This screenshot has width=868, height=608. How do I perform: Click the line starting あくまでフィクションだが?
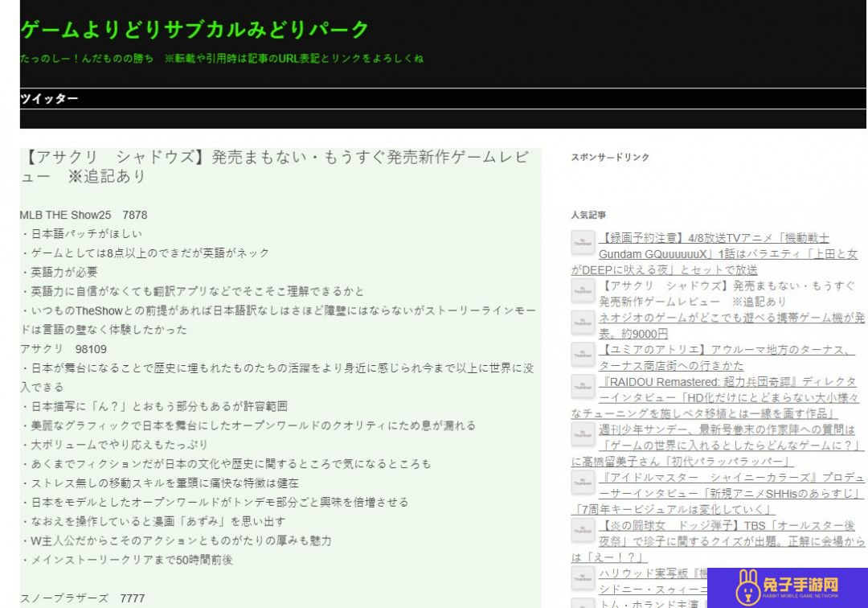point(226,464)
